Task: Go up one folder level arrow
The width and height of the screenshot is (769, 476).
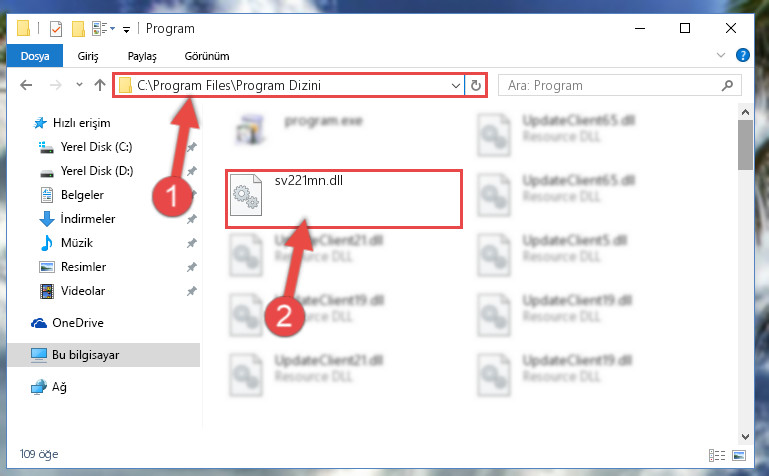Action: pyautogui.click(x=100, y=85)
